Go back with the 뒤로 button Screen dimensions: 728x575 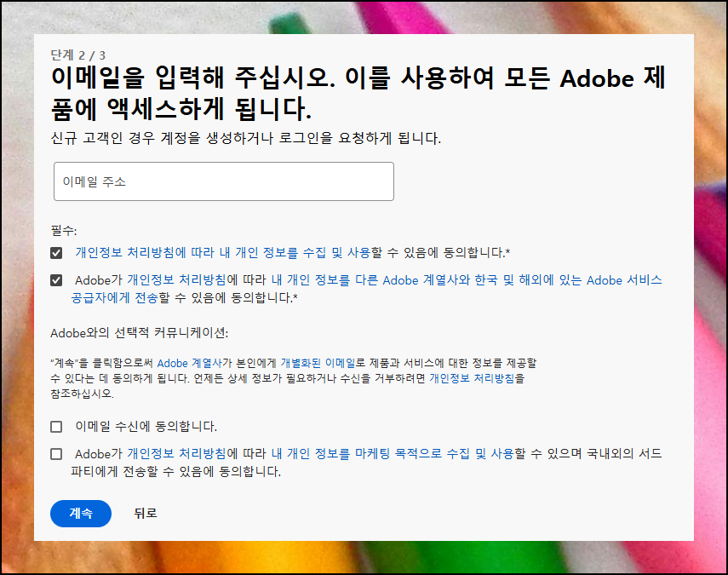tap(146, 513)
